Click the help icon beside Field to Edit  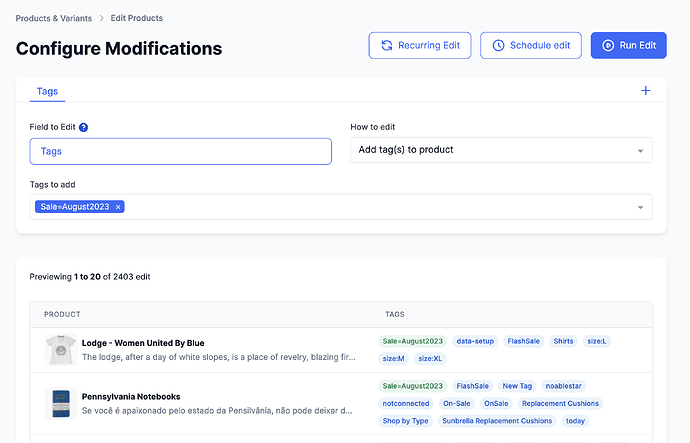(84, 127)
